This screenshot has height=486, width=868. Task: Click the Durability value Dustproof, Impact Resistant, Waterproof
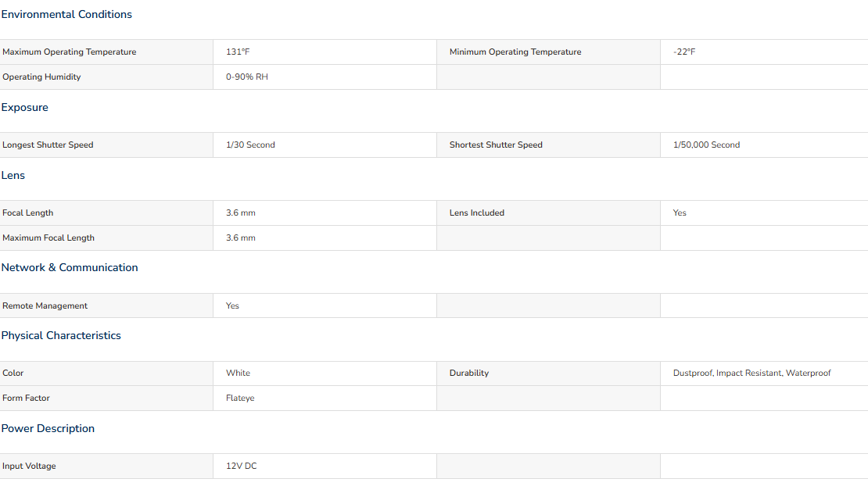[x=751, y=373]
